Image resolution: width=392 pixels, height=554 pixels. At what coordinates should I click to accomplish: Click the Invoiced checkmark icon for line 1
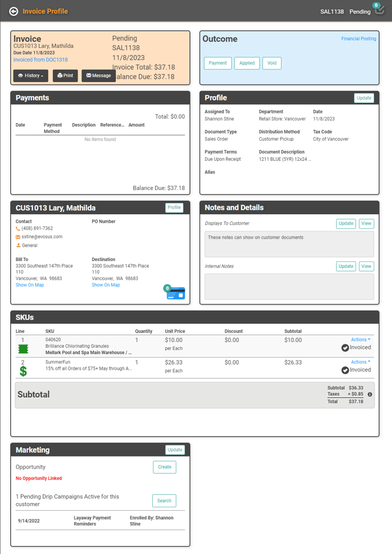[x=345, y=348]
